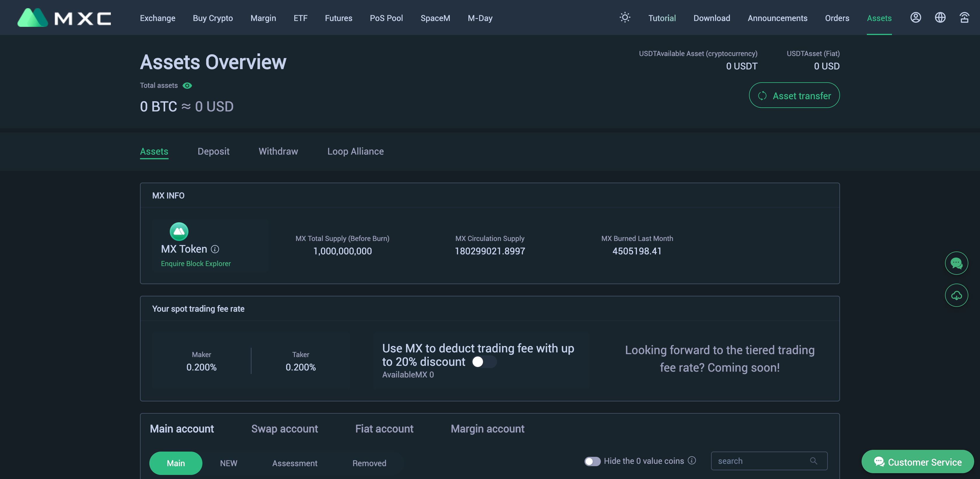Click info icon next to Hide 0 value coins
980x479 pixels.
692,461
